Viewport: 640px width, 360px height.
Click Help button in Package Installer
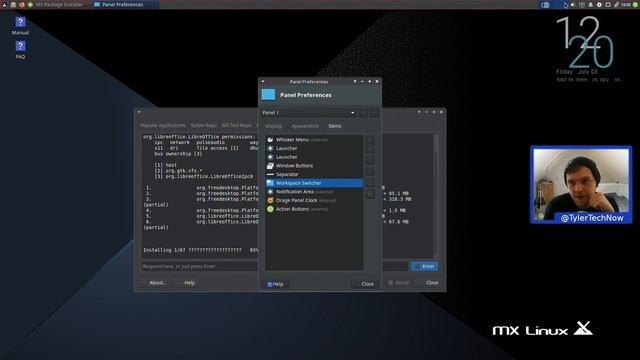point(189,283)
